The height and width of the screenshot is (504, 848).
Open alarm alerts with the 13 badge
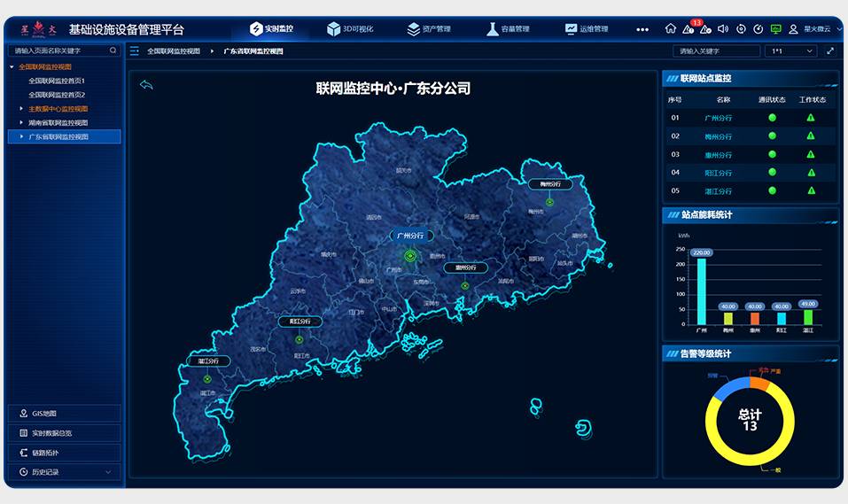click(x=689, y=29)
